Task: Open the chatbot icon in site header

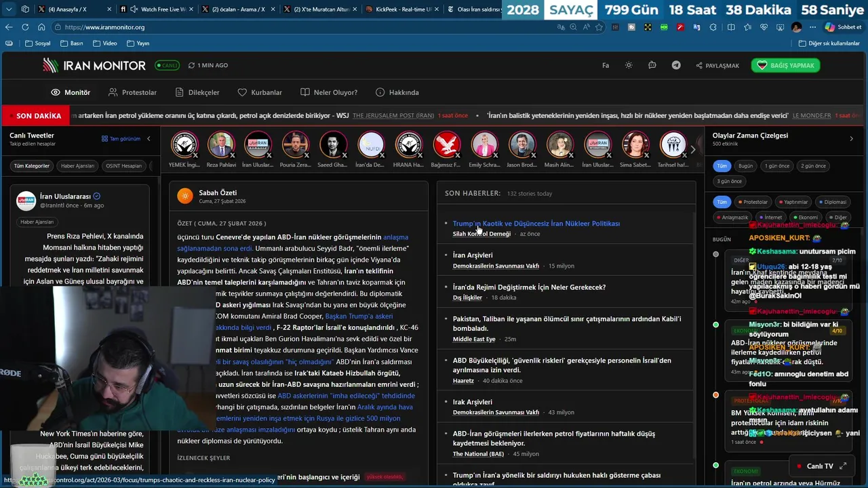Action: [x=652, y=65]
